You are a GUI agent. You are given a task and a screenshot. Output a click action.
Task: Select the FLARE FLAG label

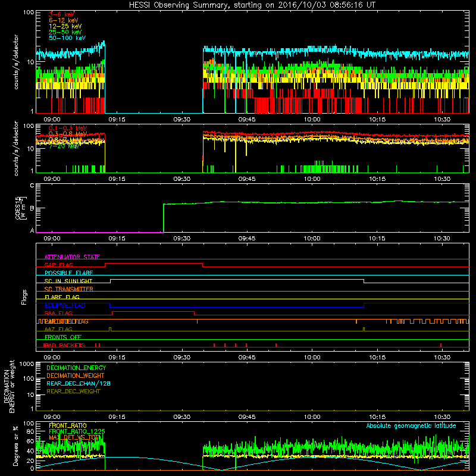pyautogui.click(x=62, y=297)
